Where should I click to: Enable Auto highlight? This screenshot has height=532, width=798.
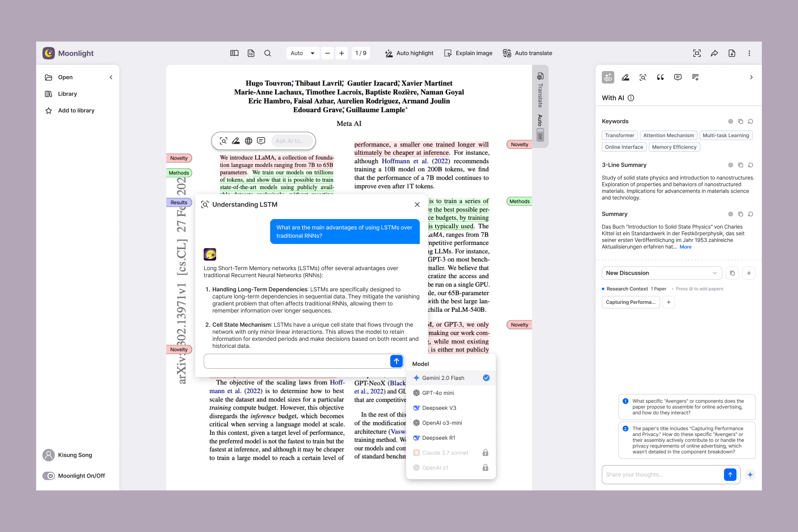409,53
